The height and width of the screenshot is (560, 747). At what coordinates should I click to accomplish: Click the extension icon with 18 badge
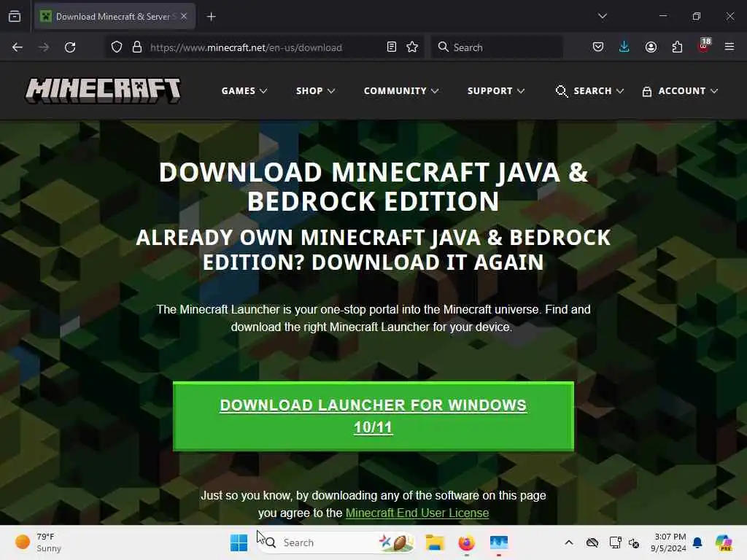(x=704, y=46)
